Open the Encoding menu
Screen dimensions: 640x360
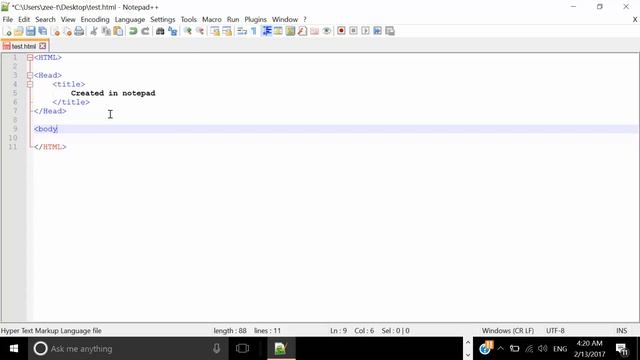tap(95, 20)
